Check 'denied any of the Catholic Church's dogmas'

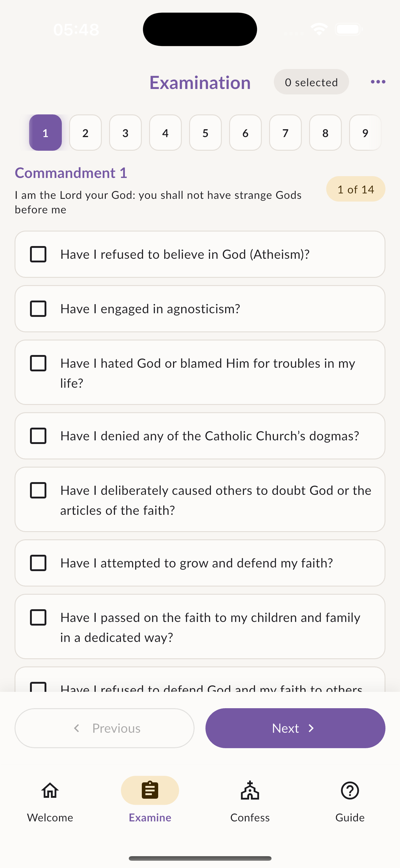point(38,436)
